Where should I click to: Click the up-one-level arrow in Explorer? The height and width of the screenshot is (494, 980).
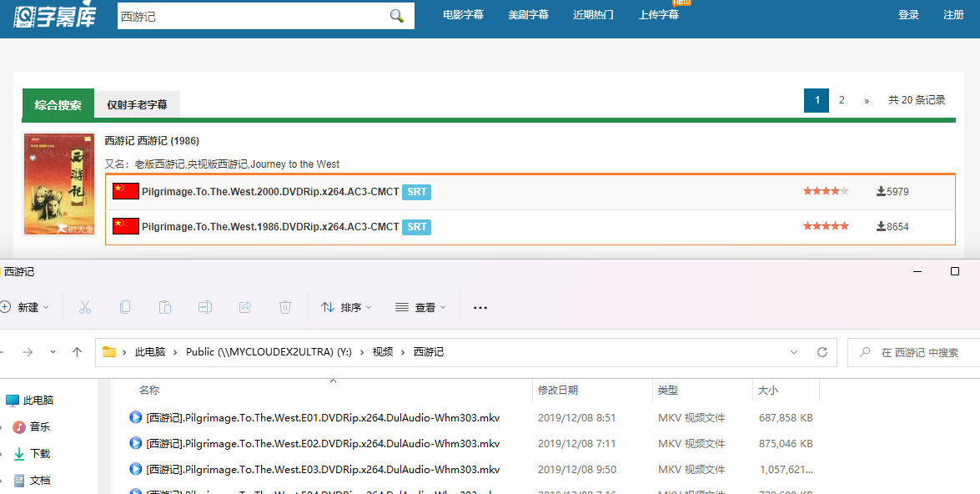point(78,352)
